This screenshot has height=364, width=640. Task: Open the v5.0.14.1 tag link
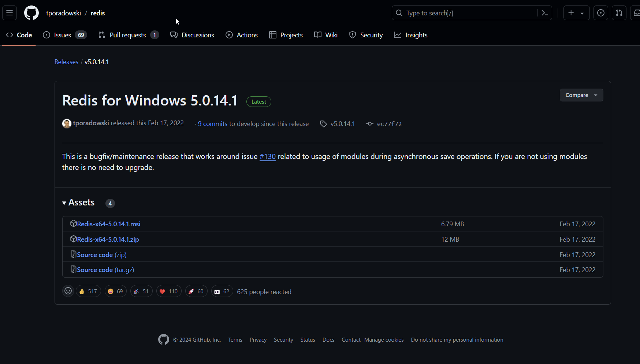pos(343,124)
